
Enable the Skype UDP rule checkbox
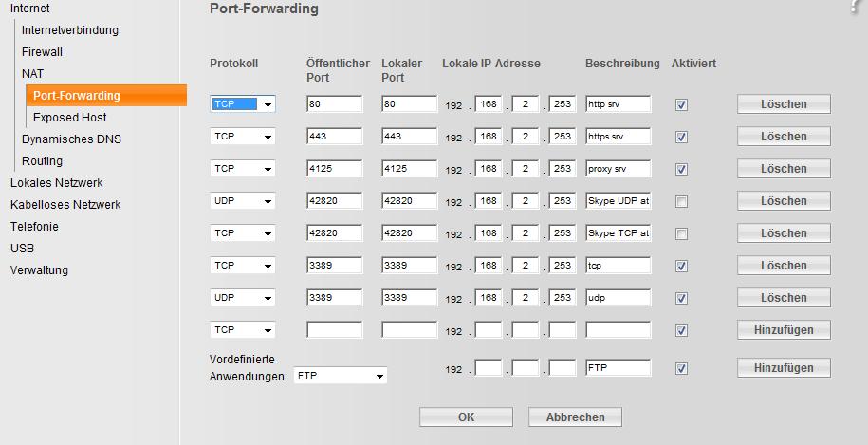coord(681,201)
